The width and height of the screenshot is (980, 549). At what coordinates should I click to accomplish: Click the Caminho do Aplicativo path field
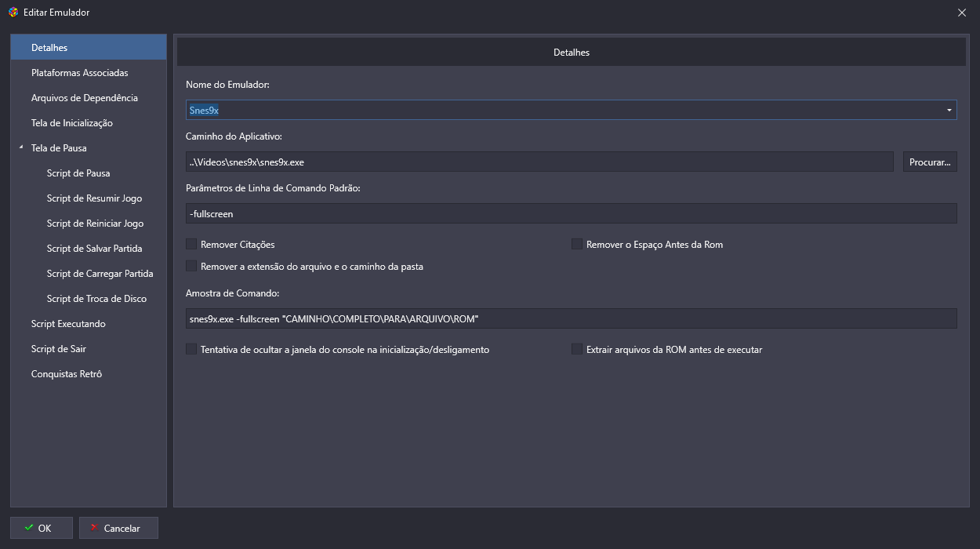tap(539, 162)
